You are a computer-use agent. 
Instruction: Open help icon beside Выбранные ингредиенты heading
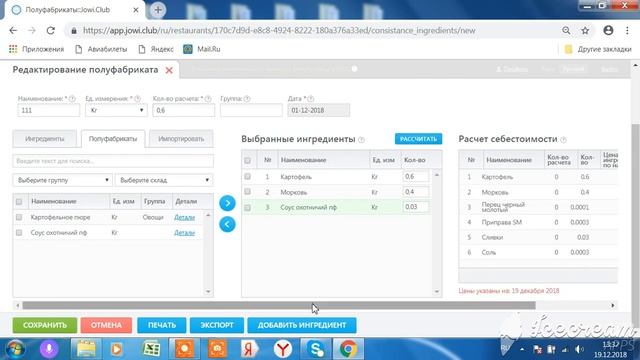click(x=361, y=140)
